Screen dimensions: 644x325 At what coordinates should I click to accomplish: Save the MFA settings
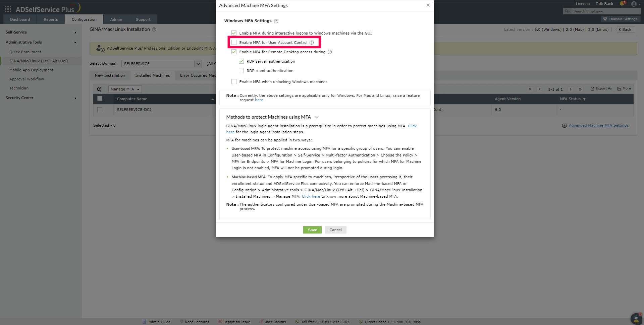click(312, 230)
